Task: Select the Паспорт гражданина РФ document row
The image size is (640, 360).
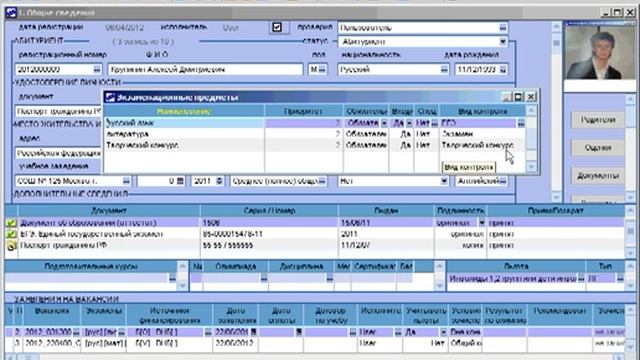Action: click(x=314, y=246)
